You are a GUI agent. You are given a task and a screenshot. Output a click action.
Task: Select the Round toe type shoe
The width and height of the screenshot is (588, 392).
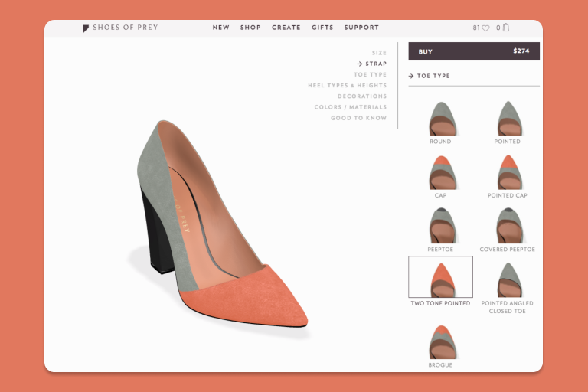pos(443,119)
